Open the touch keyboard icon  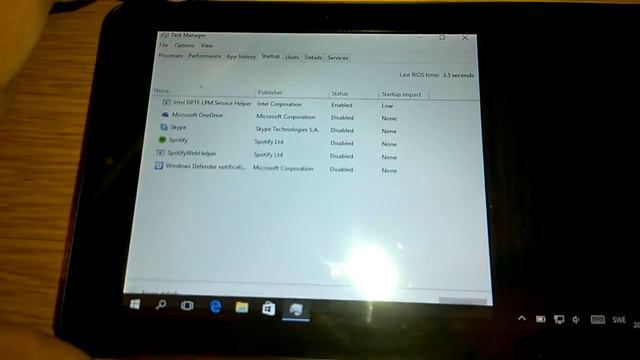point(598,320)
